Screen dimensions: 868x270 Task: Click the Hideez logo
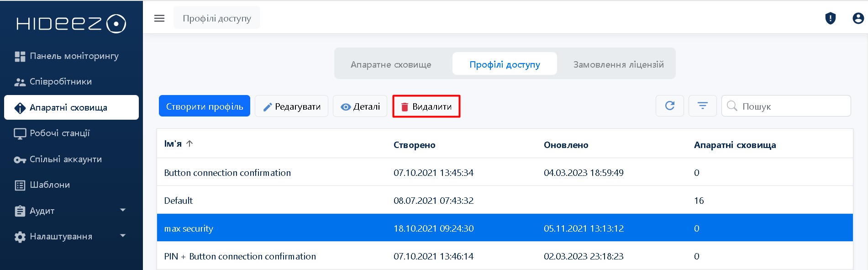tap(71, 24)
